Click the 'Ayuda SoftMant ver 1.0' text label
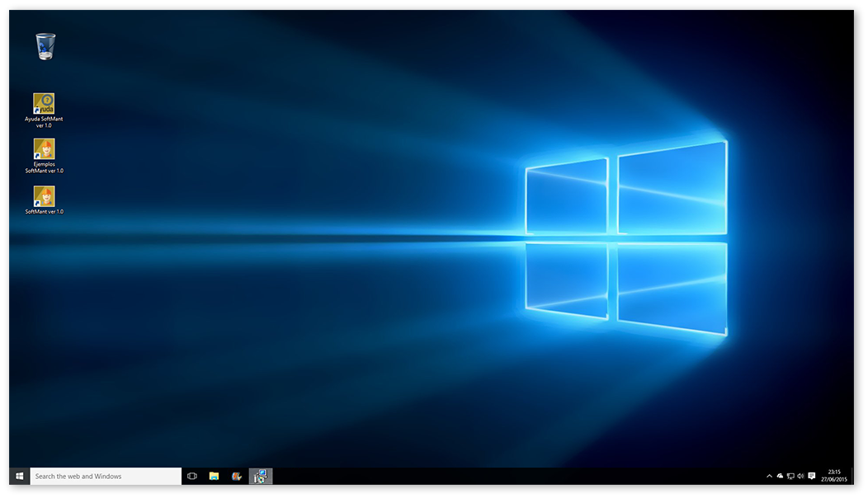 coord(44,122)
